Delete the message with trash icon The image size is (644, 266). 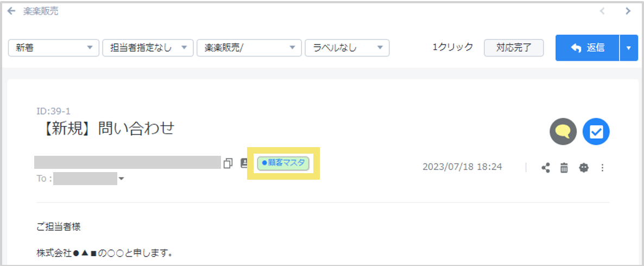coord(564,168)
